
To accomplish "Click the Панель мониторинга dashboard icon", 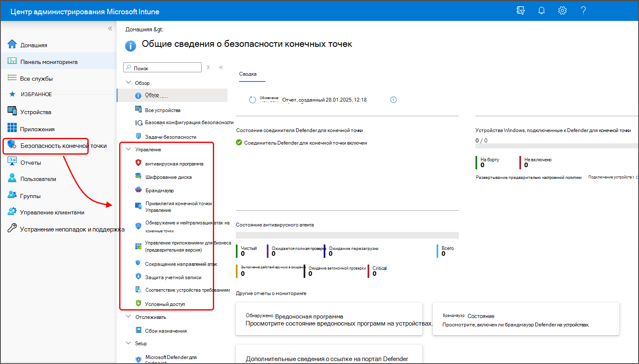I will click(12, 61).
